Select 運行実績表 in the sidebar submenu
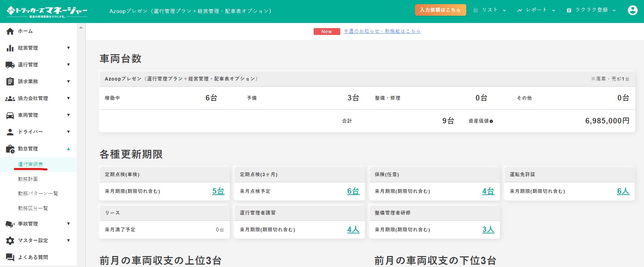The height and width of the screenshot is (267, 644). pyautogui.click(x=30, y=165)
